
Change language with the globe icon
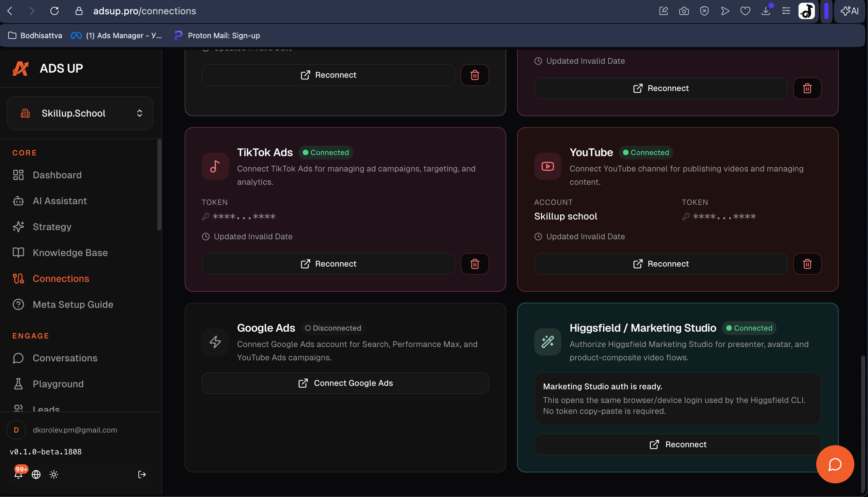[x=36, y=475]
